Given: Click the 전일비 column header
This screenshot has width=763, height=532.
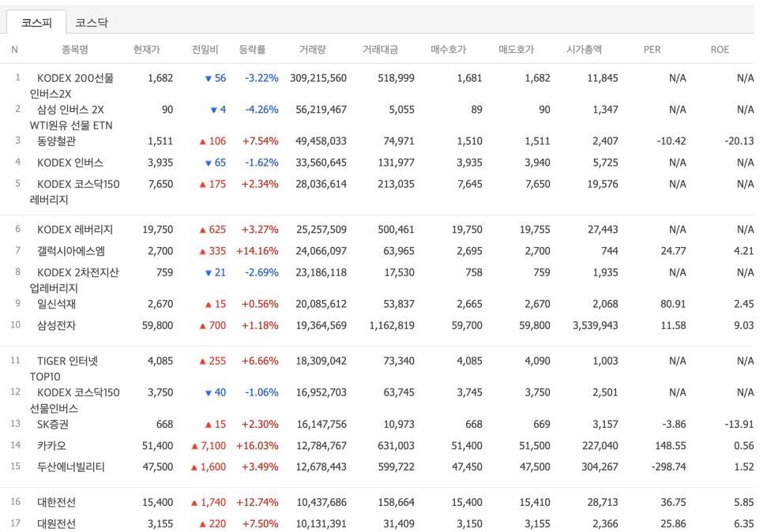Looking at the screenshot, I should (x=205, y=49).
